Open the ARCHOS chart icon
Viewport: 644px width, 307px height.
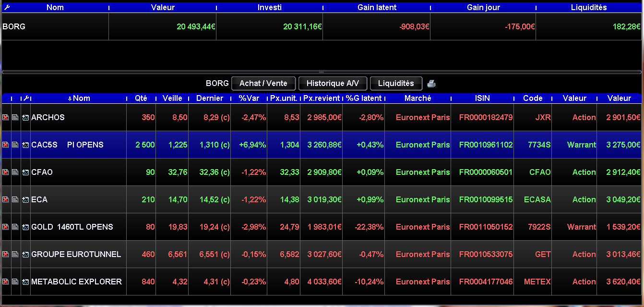[x=25, y=117]
